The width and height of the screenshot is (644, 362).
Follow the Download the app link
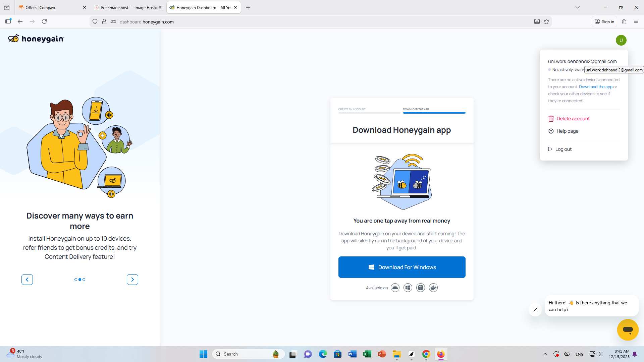pyautogui.click(x=596, y=87)
